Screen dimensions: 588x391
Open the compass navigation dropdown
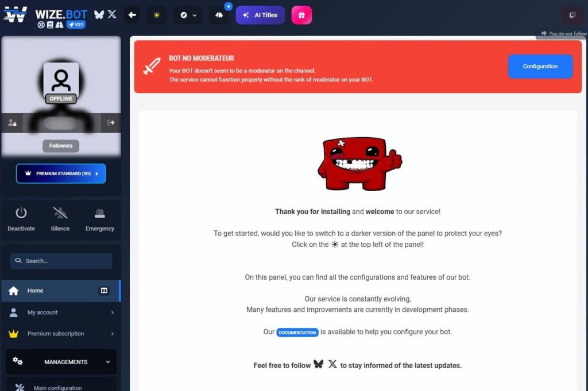(x=188, y=15)
